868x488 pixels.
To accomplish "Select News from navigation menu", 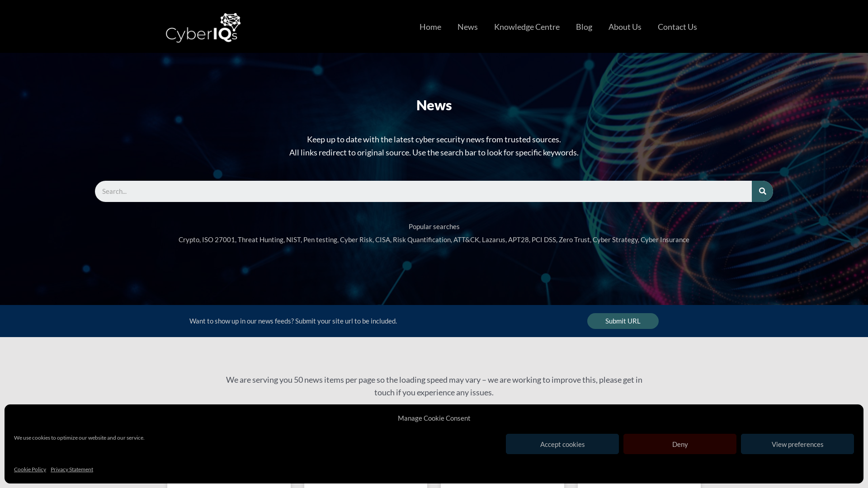I will click(467, 26).
